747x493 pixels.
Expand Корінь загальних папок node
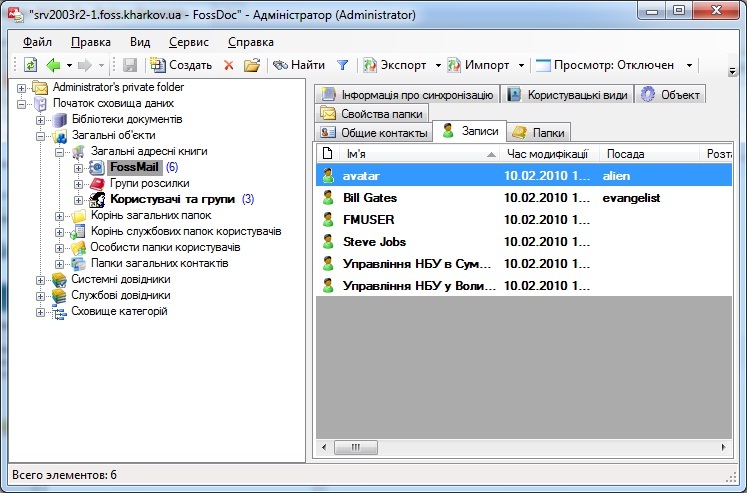[59, 216]
